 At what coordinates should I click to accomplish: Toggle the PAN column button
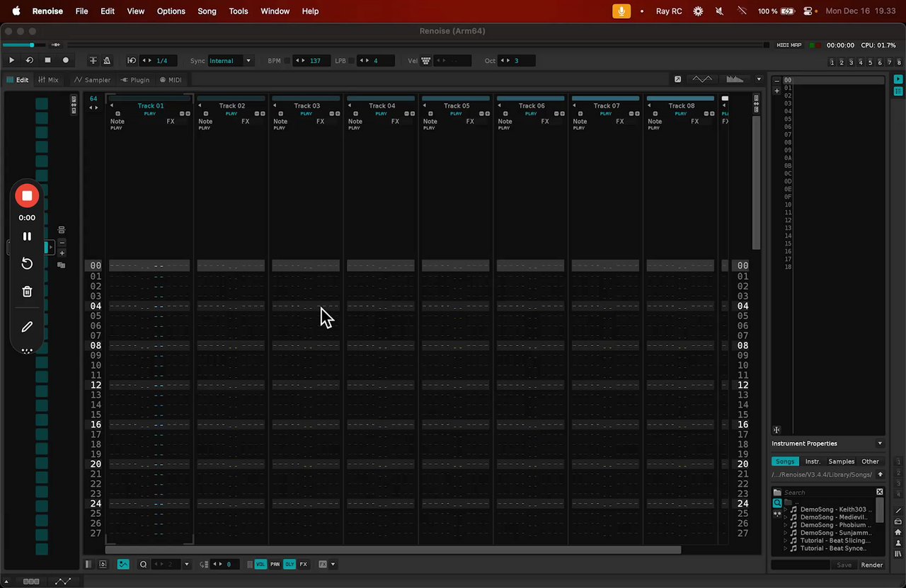pos(275,565)
